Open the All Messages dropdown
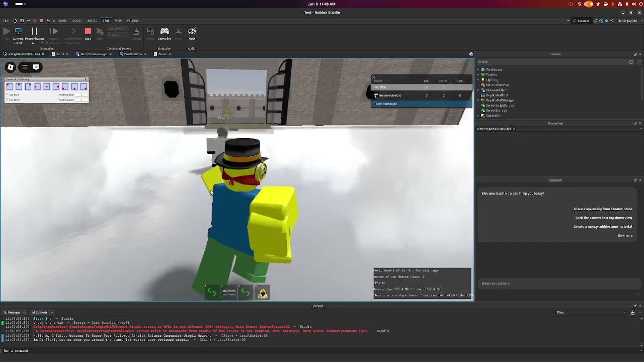This screenshot has width=644, height=362. pyautogui.click(x=15, y=312)
